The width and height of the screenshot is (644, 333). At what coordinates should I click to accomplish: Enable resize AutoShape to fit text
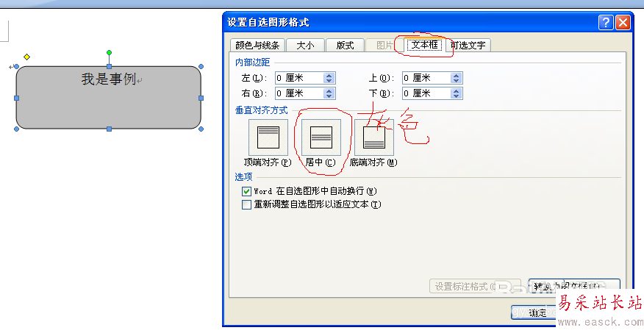[x=246, y=204]
